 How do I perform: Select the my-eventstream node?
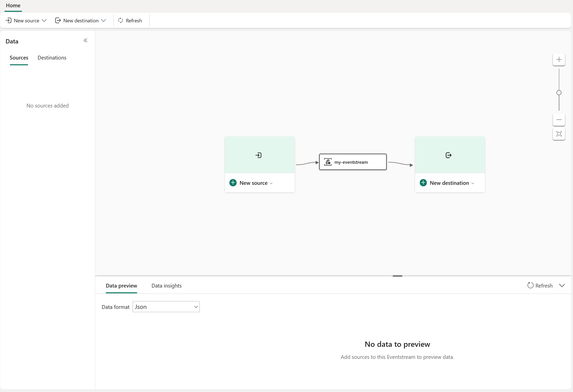pyautogui.click(x=352, y=162)
